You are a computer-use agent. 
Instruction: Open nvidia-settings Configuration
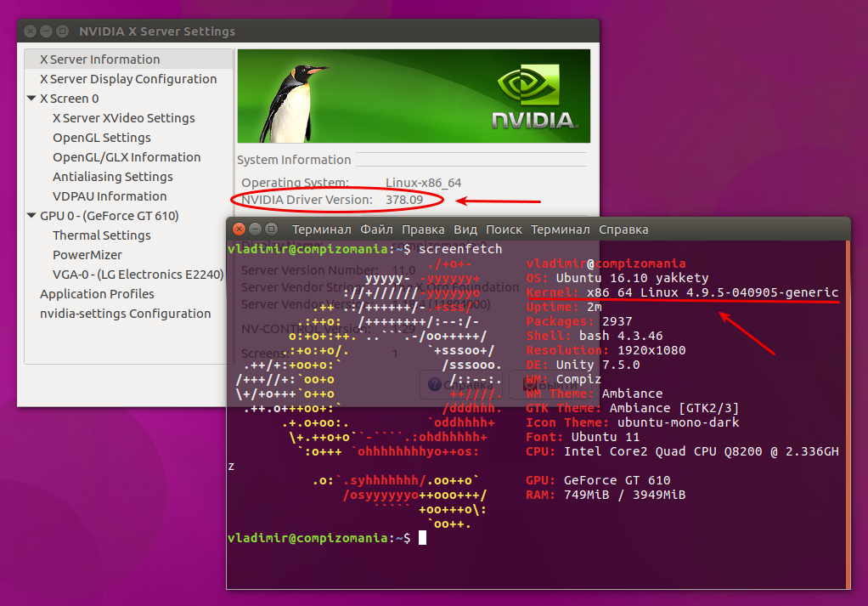(125, 314)
